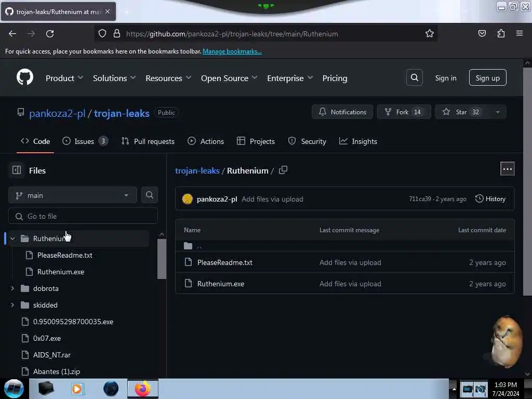Open the main branch dropdown
The image size is (532, 399).
coord(73,195)
